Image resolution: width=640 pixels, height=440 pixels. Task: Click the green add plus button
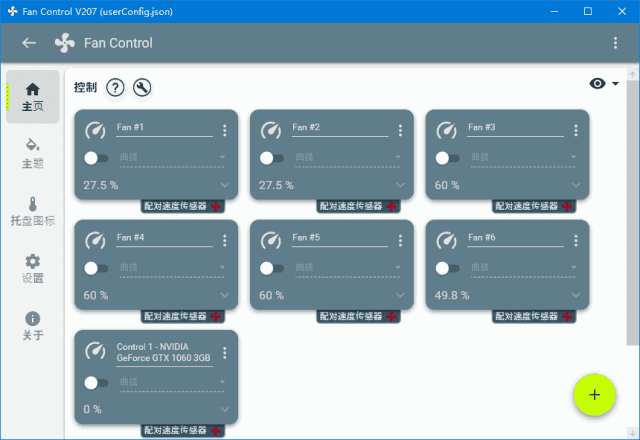(x=594, y=394)
